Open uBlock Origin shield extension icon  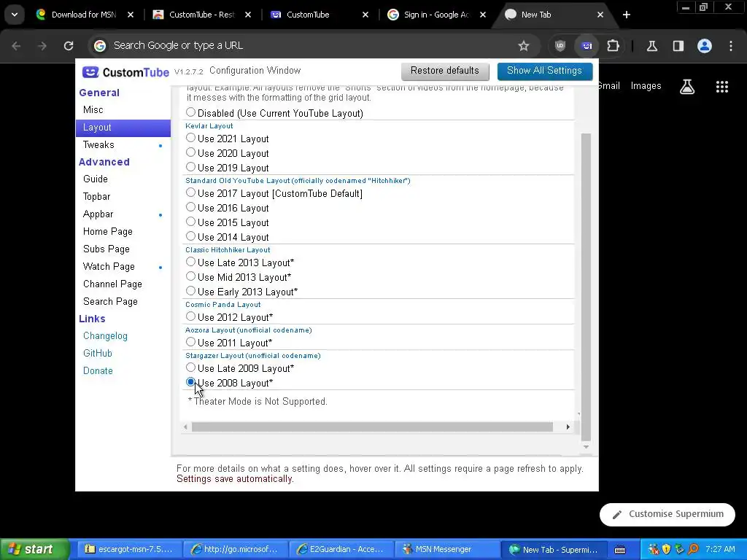[560, 46]
